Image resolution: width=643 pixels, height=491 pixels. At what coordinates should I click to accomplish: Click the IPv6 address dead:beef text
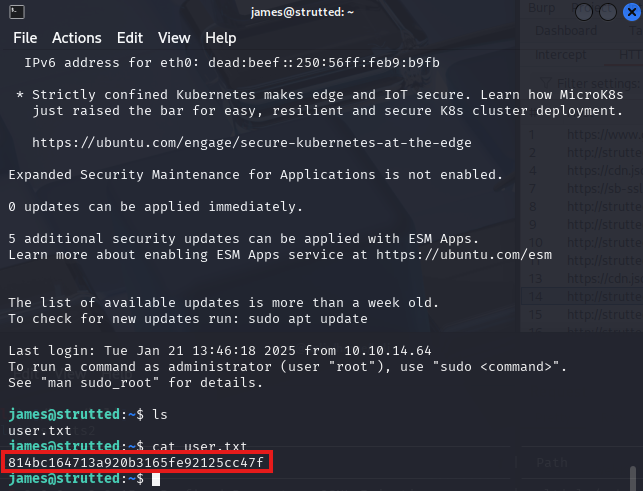tap(324, 63)
